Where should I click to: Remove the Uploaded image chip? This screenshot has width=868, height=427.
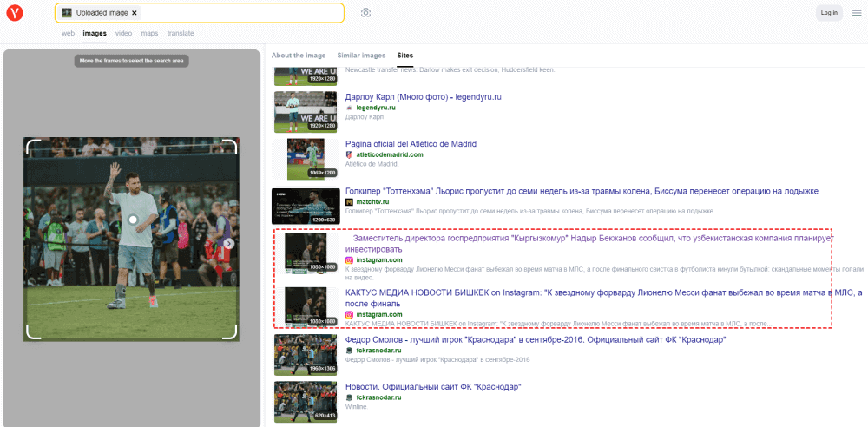[135, 13]
